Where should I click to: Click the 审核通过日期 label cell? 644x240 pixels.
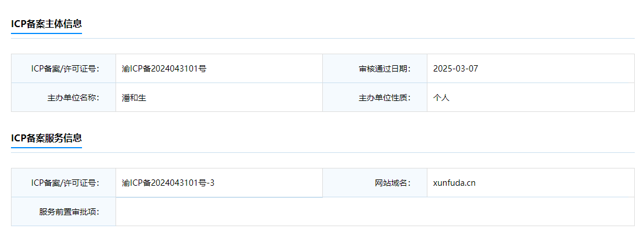click(x=375, y=69)
